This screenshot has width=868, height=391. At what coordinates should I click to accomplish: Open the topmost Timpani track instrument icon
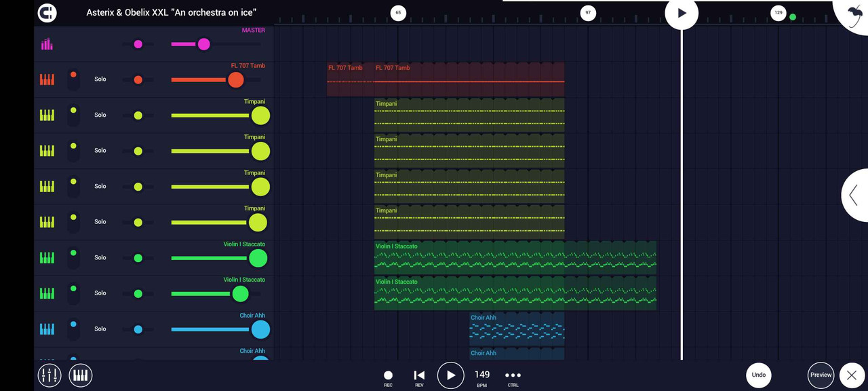click(x=47, y=115)
